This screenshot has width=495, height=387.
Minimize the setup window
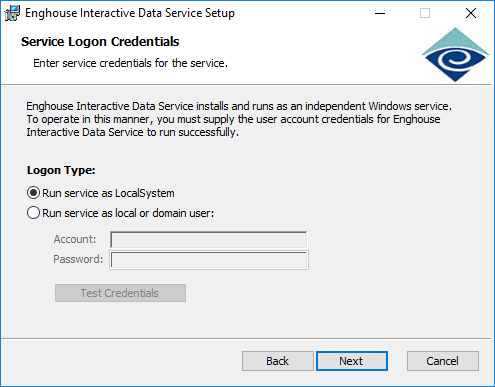380,13
